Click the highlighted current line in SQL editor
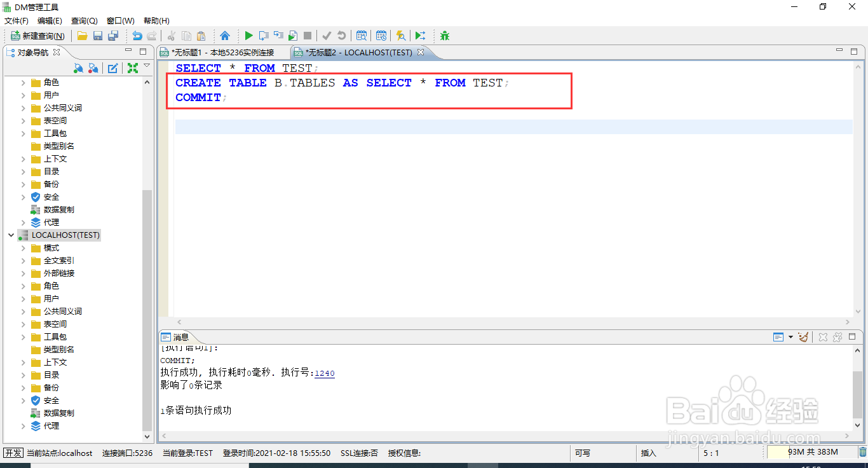 coord(513,127)
